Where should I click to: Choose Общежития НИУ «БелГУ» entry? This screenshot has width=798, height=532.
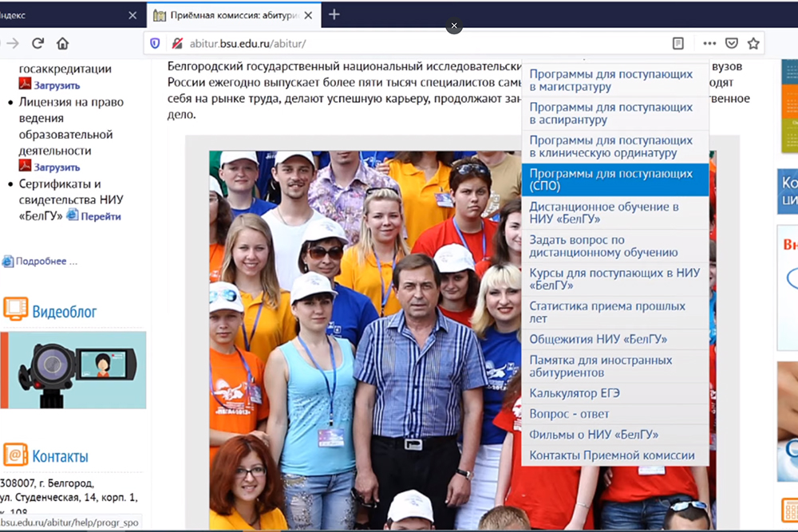[598, 339]
